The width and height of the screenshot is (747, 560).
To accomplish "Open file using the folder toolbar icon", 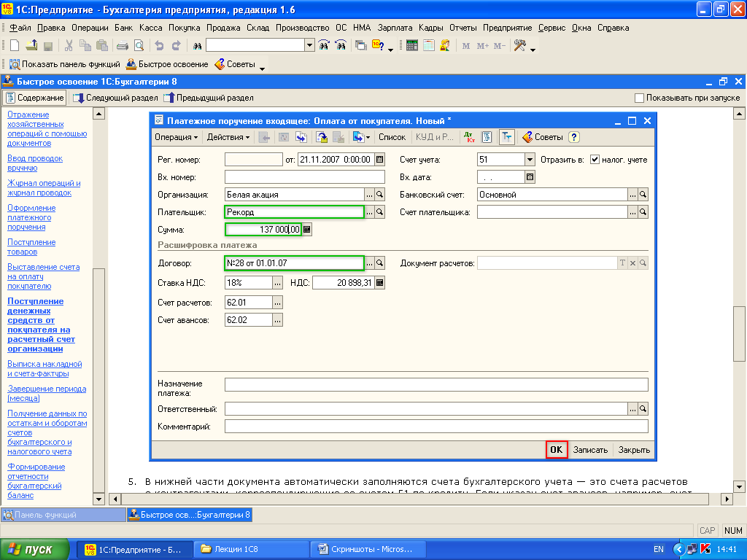I will (31, 46).
